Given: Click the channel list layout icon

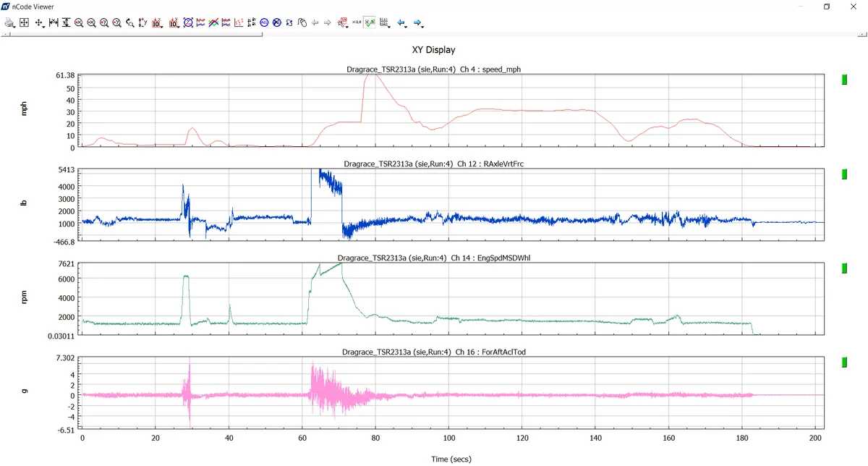Looking at the screenshot, I should (252, 22).
